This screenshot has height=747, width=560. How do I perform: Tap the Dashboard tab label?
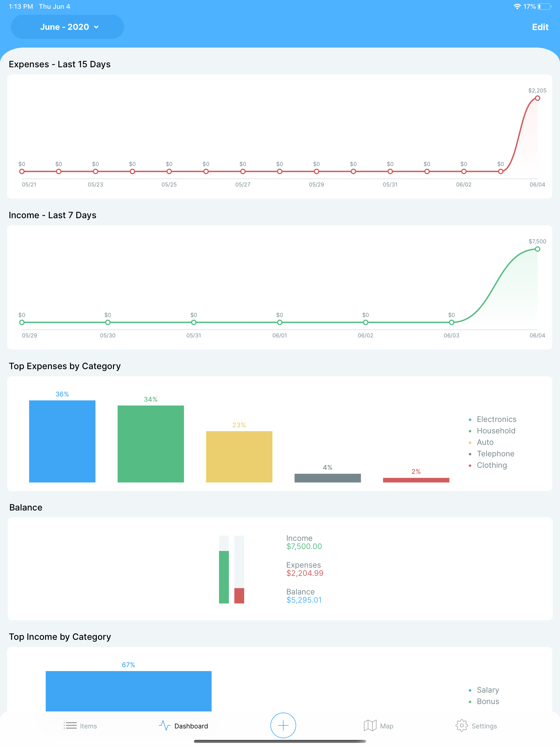click(191, 726)
